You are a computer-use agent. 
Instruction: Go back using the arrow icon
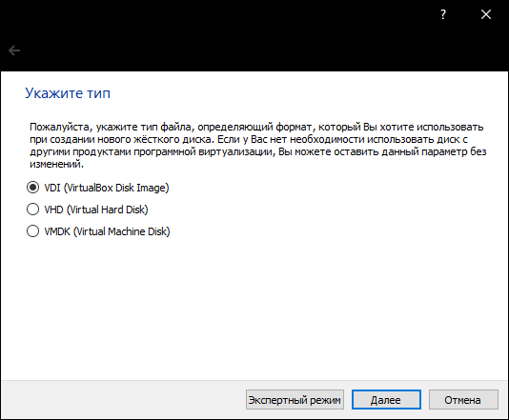[14, 50]
